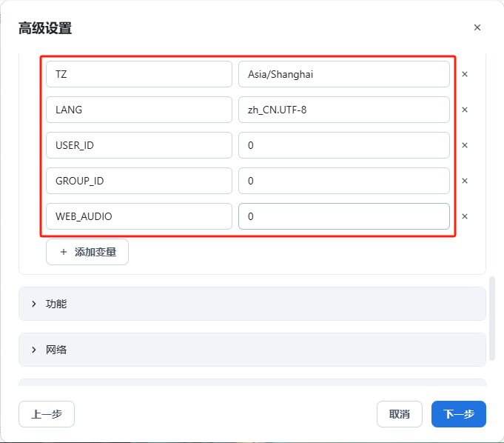Edit the LANG variable name field
The height and width of the screenshot is (443, 504).
coord(139,110)
